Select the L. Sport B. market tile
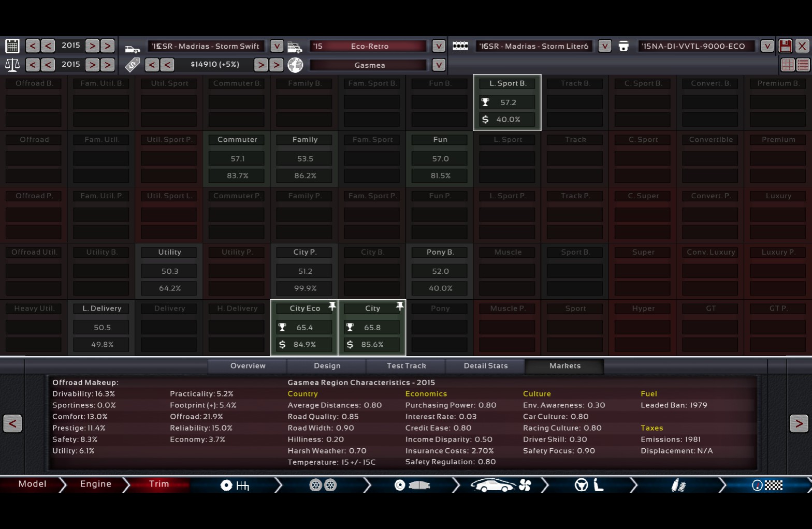This screenshot has height=529, width=812. point(507,102)
